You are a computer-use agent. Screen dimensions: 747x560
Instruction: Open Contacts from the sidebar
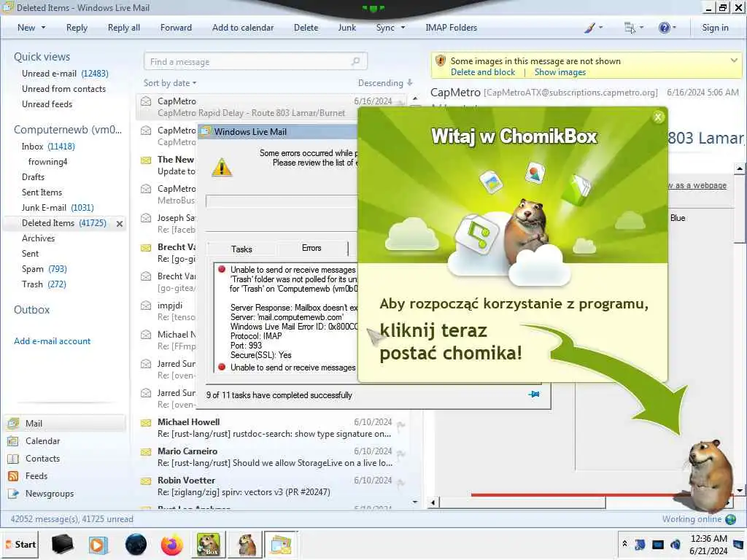point(42,459)
